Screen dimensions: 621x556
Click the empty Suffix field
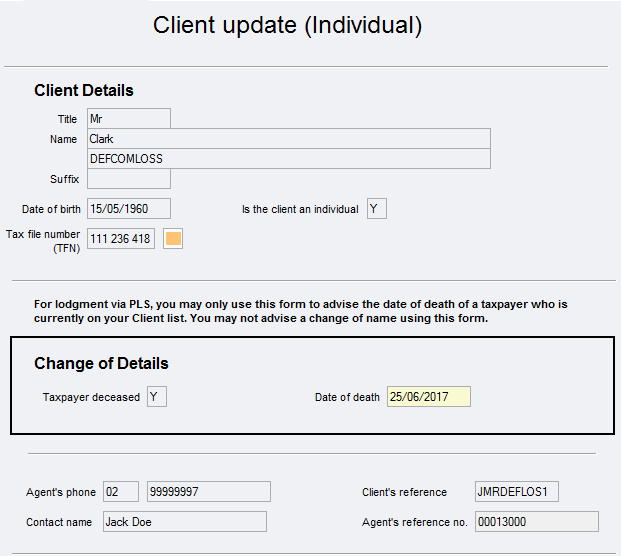[128, 179]
